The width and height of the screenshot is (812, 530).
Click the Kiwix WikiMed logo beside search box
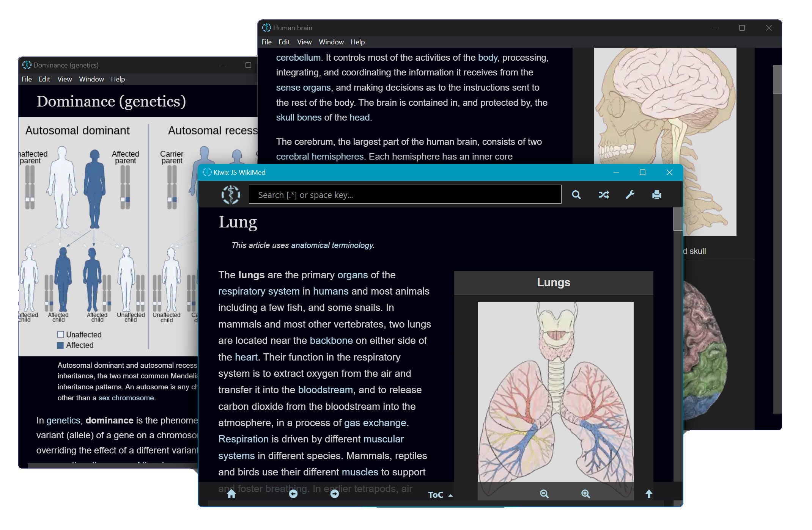[x=231, y=194]
